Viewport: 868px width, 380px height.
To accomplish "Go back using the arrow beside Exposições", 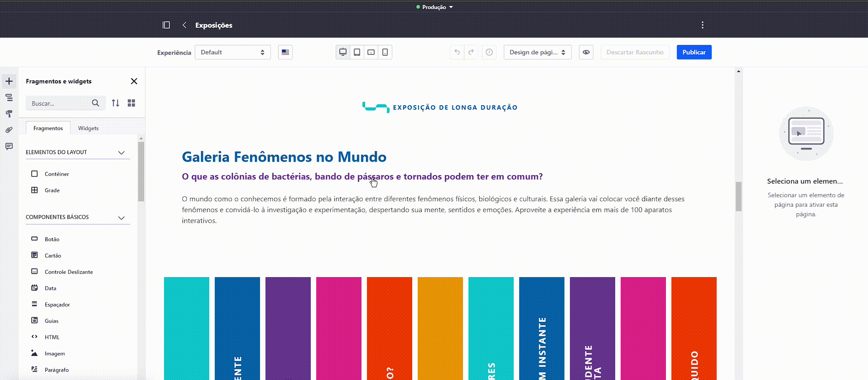I will coord(184,25).
